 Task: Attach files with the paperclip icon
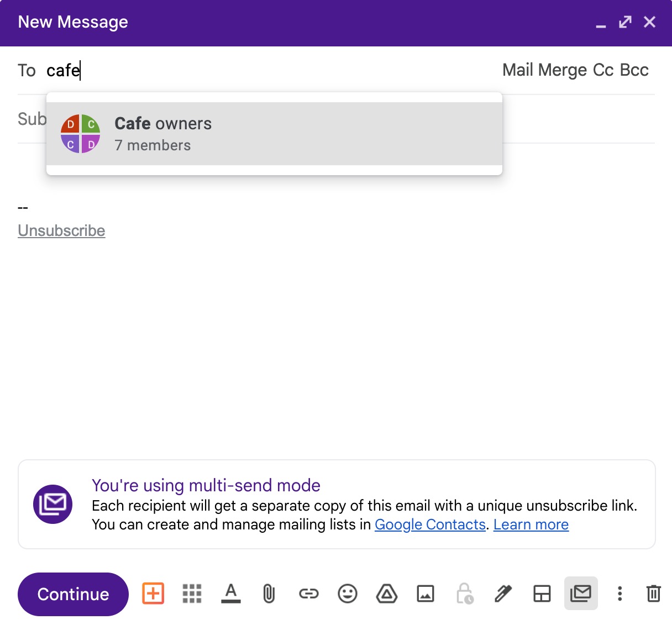(269, 594)
